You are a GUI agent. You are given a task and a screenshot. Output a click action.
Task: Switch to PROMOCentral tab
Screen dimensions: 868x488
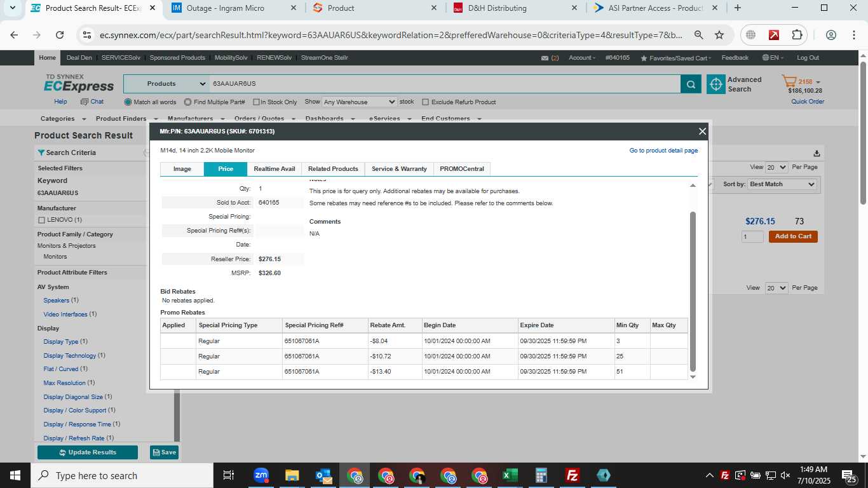[x=462, y=169]
